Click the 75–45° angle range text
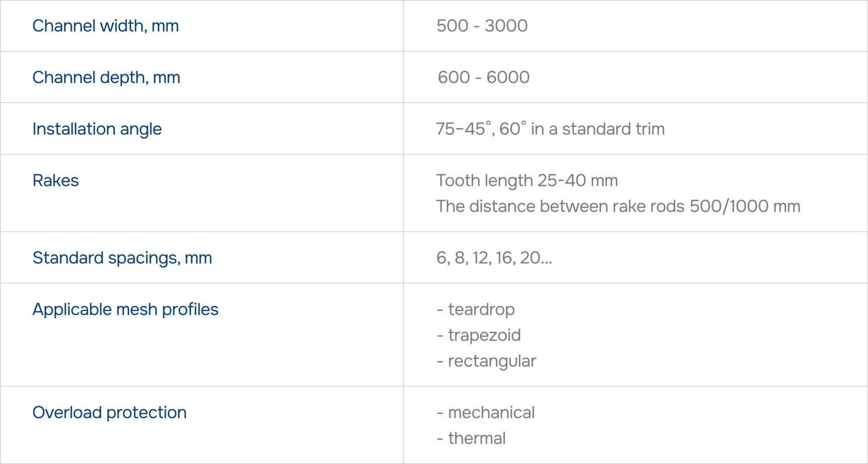The width and height of the screenshot is (868, 464). point(461,129)
